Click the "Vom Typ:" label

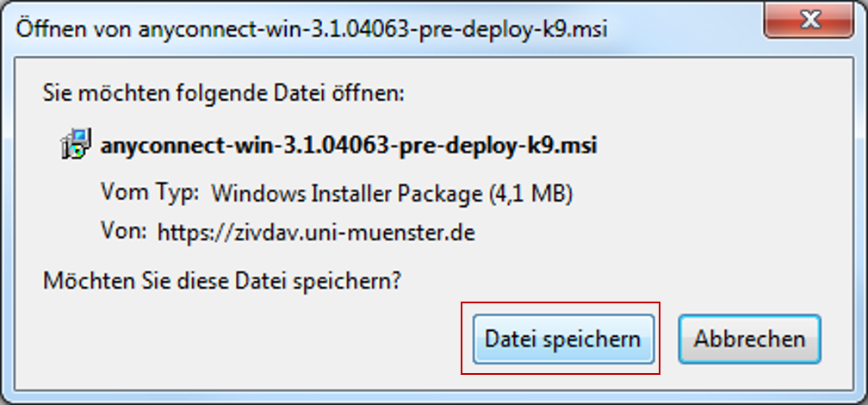[150, 192]
